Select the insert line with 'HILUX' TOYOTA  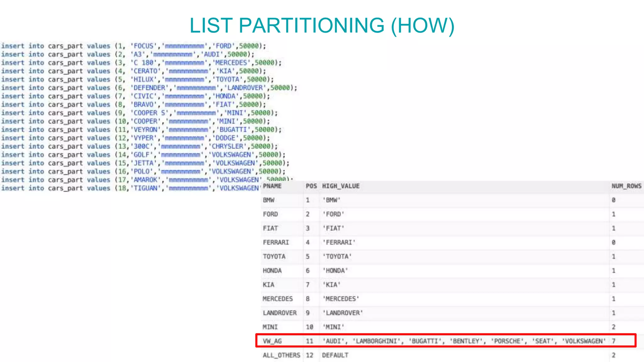click(137, 80)
